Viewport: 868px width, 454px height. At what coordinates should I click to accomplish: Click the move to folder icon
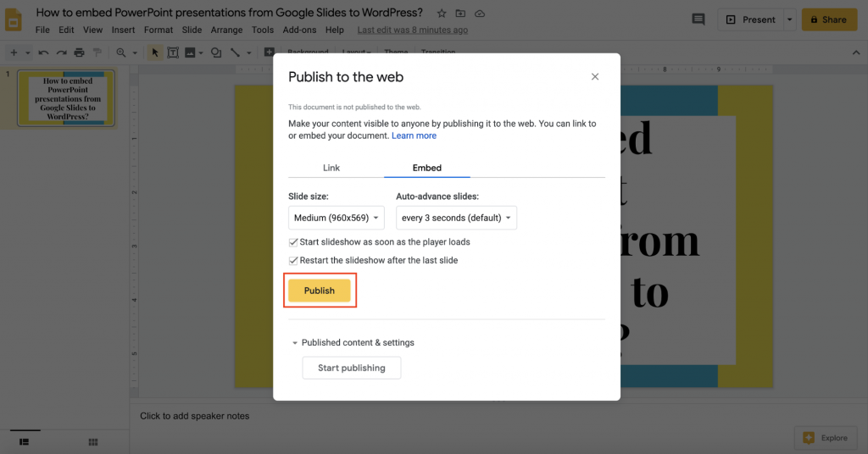click(x=460, y=14)
